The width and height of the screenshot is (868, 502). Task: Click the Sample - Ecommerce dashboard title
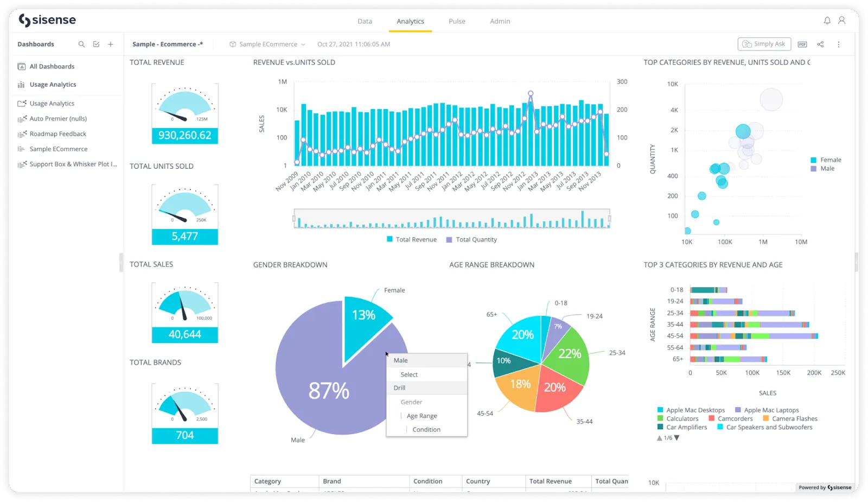click(168, 45)
